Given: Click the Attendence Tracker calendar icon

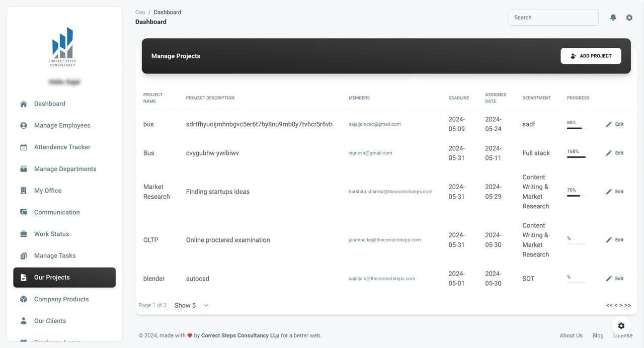Looking at the screenshot, I should pyautogui.click(x=24, y=147).
